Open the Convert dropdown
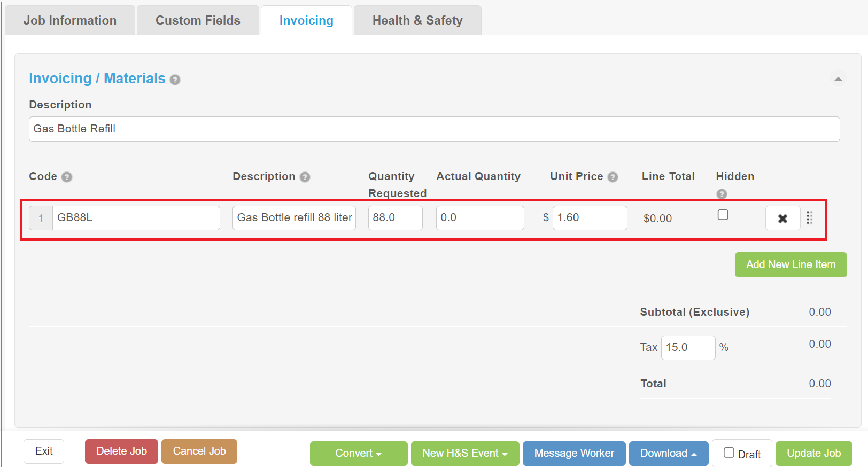 click(359, 453)
